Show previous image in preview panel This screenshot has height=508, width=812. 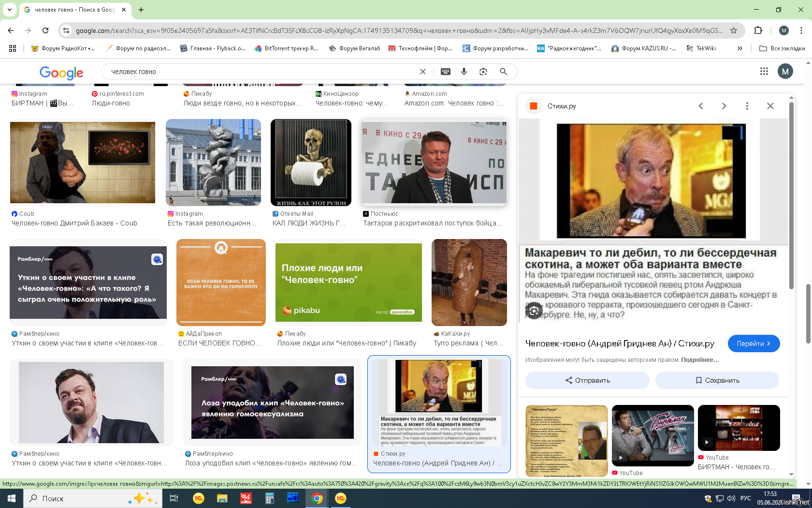[701, 106]
